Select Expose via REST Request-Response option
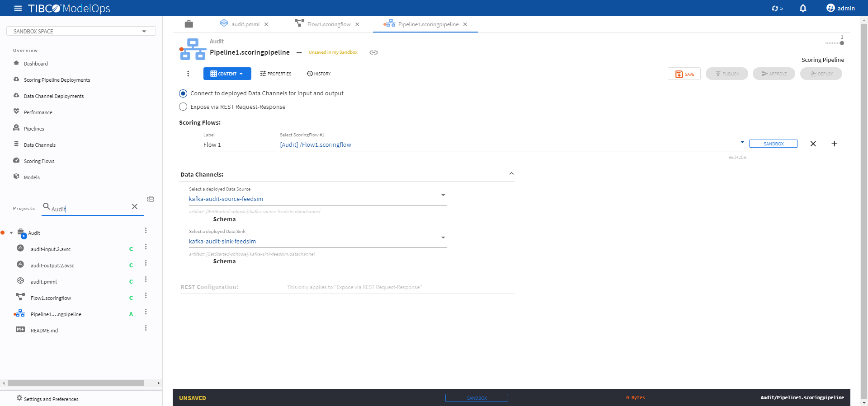Viewport: 868px width, 406px height. tap(183, 107)
